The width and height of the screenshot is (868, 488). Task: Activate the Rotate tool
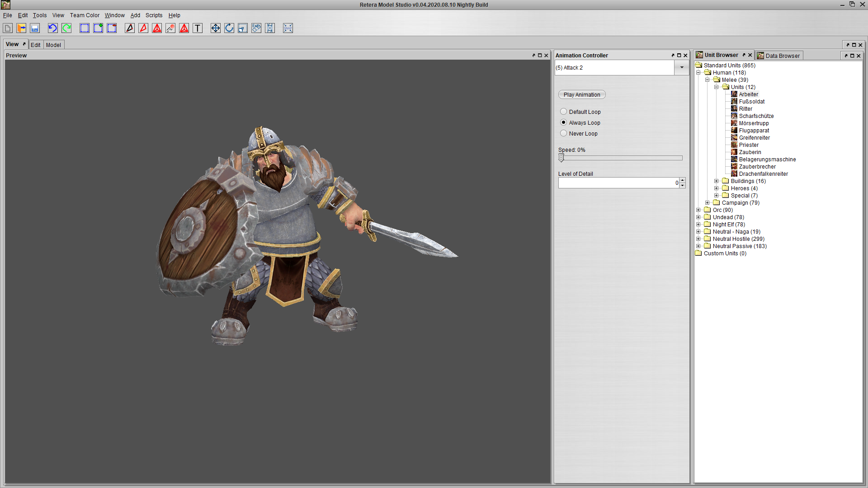[229, 28]
